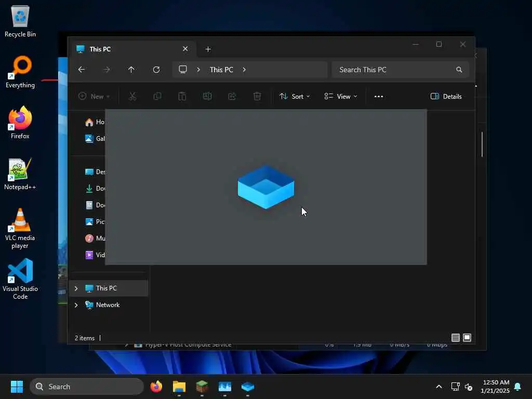Screen dimensions: 532x399
Task: Refresh the This PC view
Action: [156, 70]
